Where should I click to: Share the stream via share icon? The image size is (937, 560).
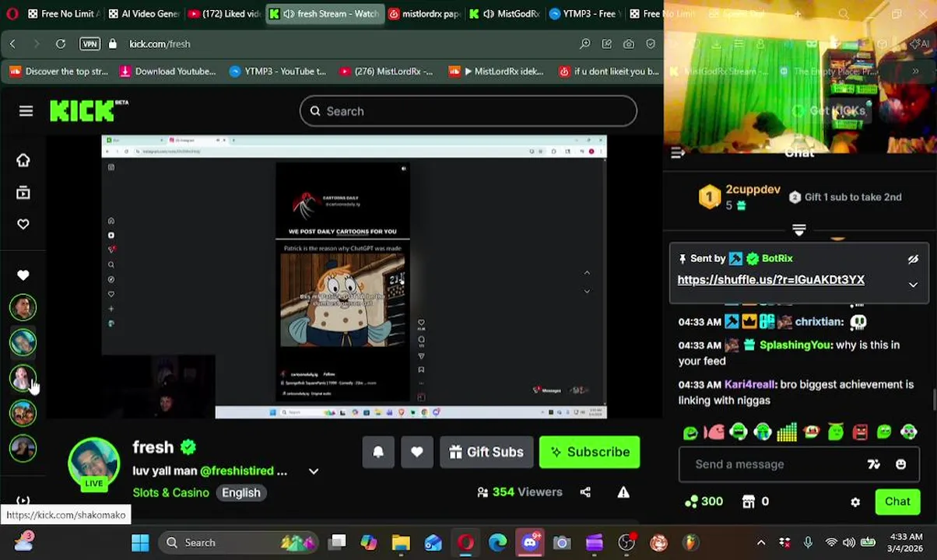coord(585,492)
